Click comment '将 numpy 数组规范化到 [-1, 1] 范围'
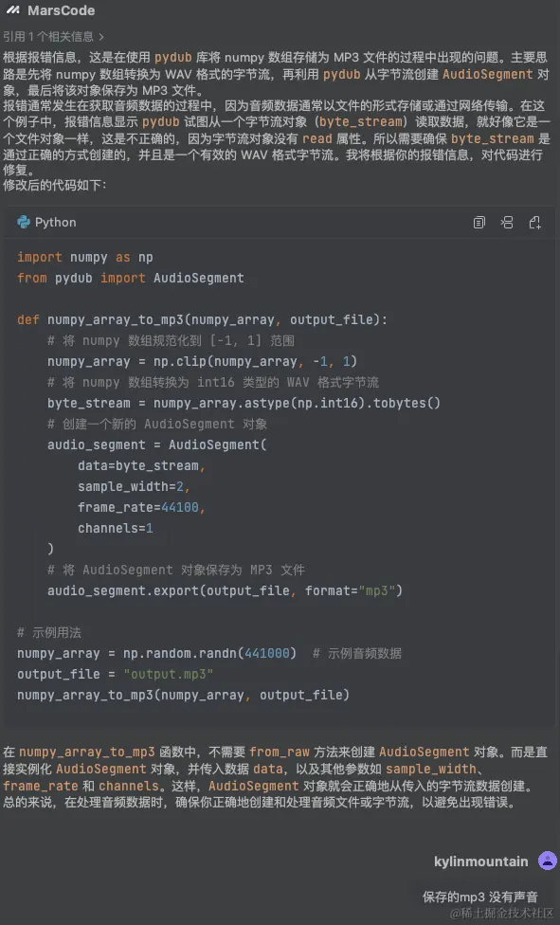This screenshot has width=560, height=925. 171,340
